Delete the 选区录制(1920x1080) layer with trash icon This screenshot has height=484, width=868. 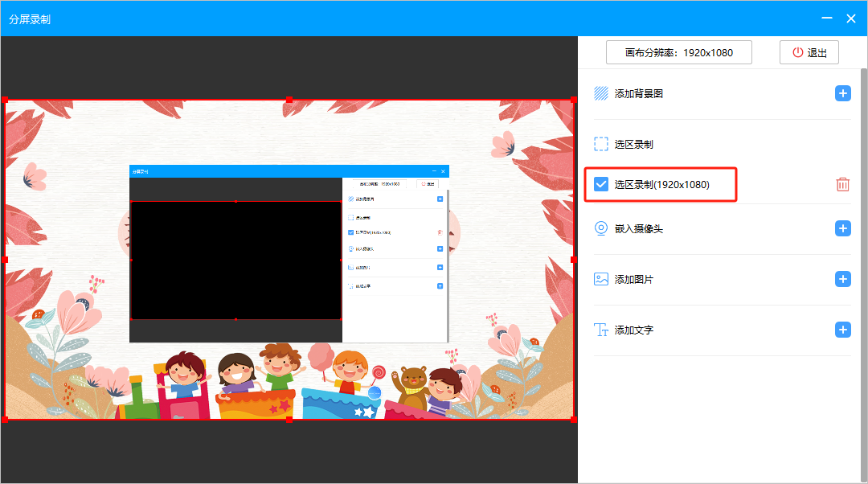click(x=842, y=185)
